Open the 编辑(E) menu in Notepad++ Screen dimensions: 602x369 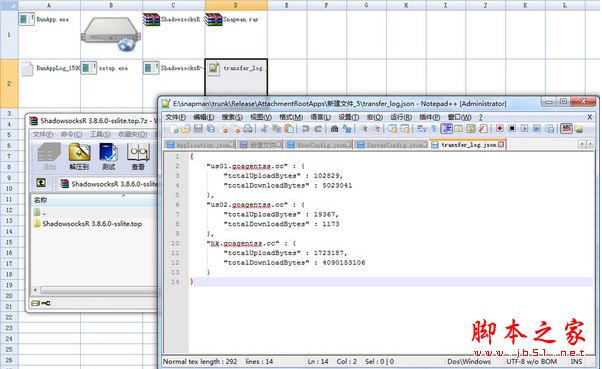click(x=204, y=117)
